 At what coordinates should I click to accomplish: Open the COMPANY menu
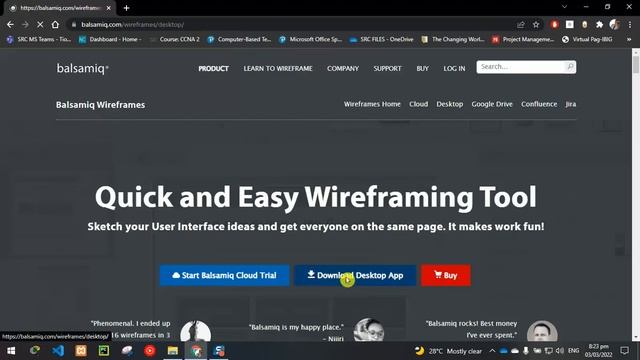point(343,69)
